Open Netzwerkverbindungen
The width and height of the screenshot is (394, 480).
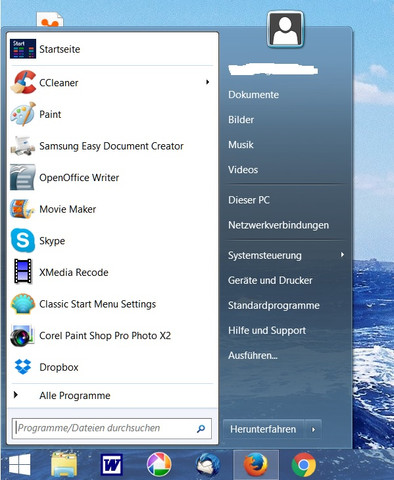pos(278,225)
